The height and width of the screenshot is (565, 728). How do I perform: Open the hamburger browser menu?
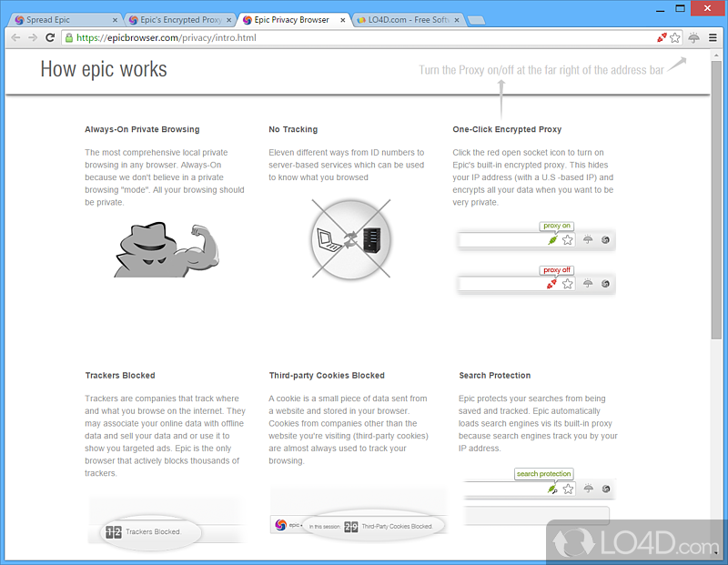point(713,37)
